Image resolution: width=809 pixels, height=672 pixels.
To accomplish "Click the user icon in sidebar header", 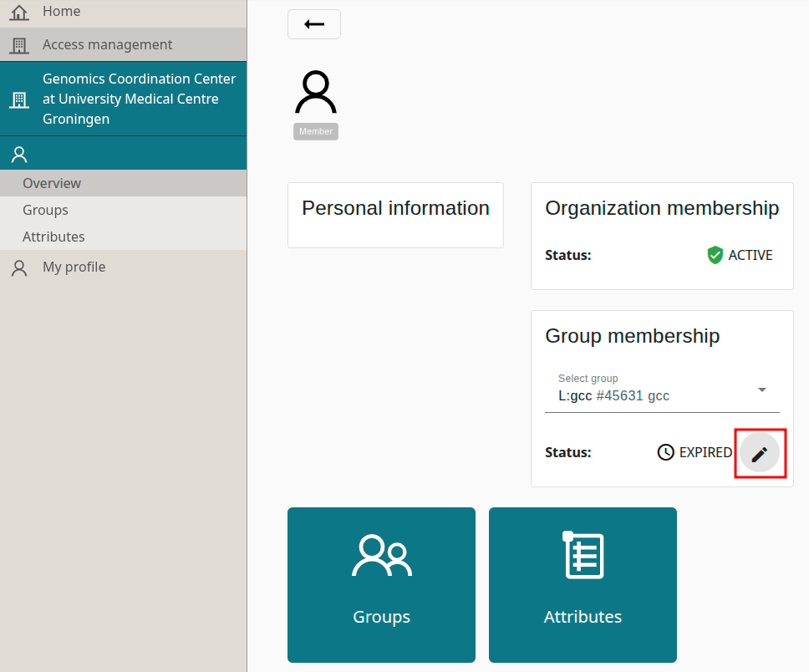I will click(x=18, y=154).
